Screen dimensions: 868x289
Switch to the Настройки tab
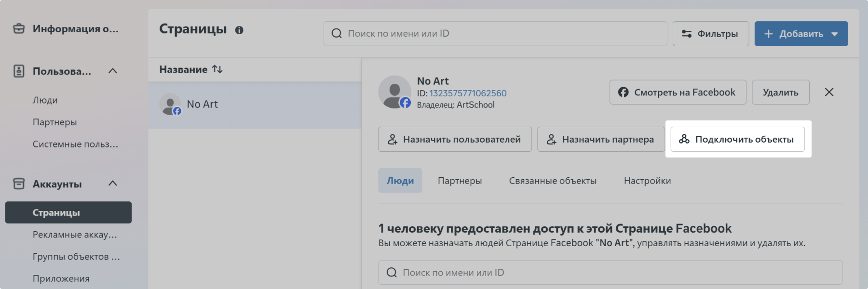point(647,181)
